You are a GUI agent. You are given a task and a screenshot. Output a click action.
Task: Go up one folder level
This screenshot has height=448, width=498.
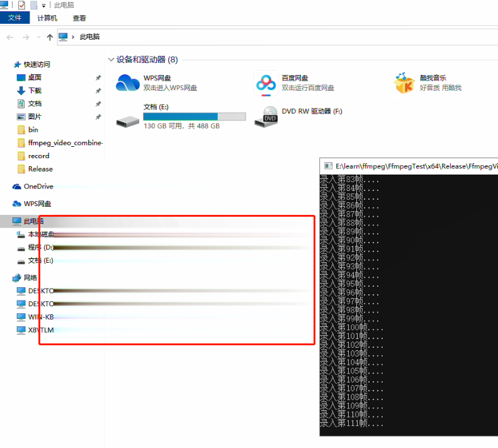coord(50,37)
